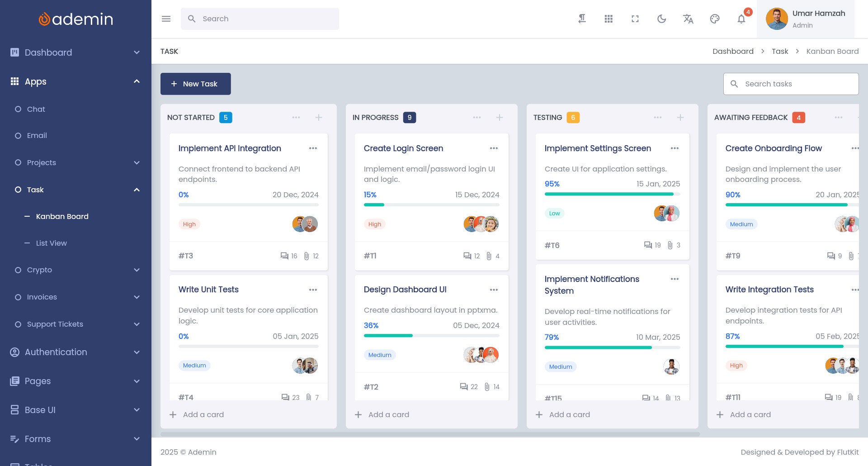Screen dimensions: 868x466
Task: Toggle text direction (RTL) icon
Action: [582, 19]
